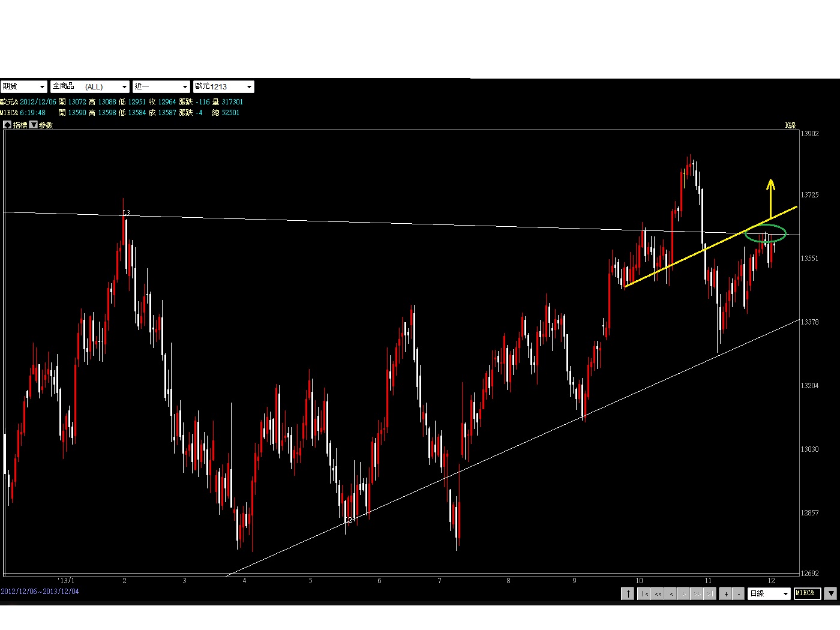This screenshot has width=840, height=630.
Task: Click the 13551 price axis label
Action: [x=810, y=259]
